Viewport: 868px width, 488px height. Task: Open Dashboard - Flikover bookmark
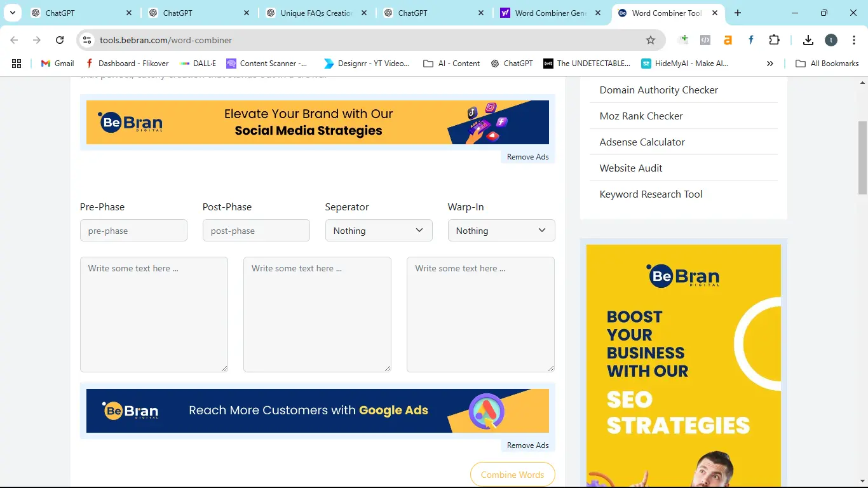127,64
